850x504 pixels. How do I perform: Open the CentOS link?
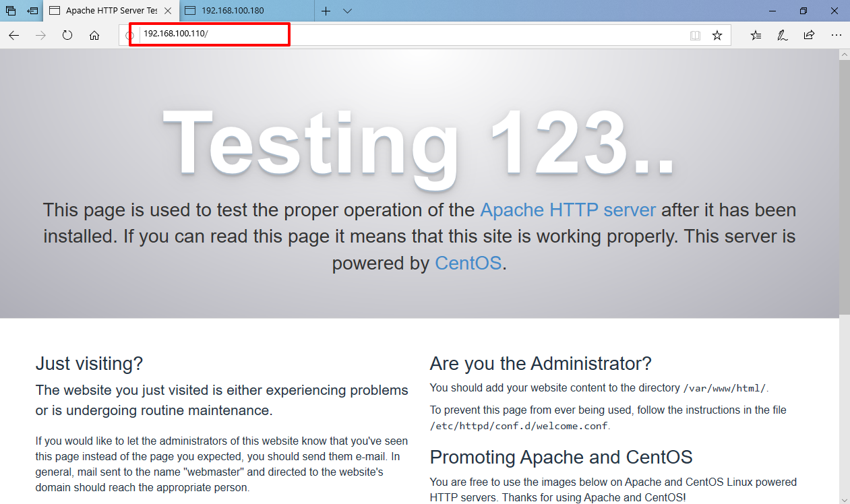click(x=468, y=263)
